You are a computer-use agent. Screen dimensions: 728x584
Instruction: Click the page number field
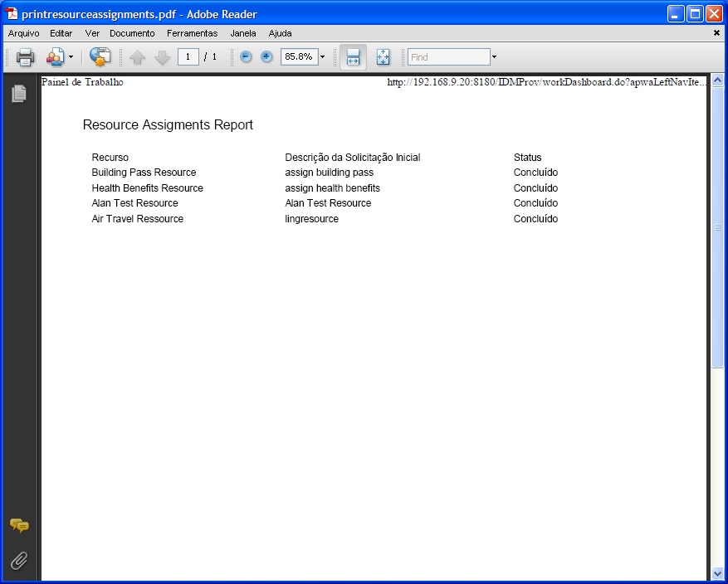(188, 56)
